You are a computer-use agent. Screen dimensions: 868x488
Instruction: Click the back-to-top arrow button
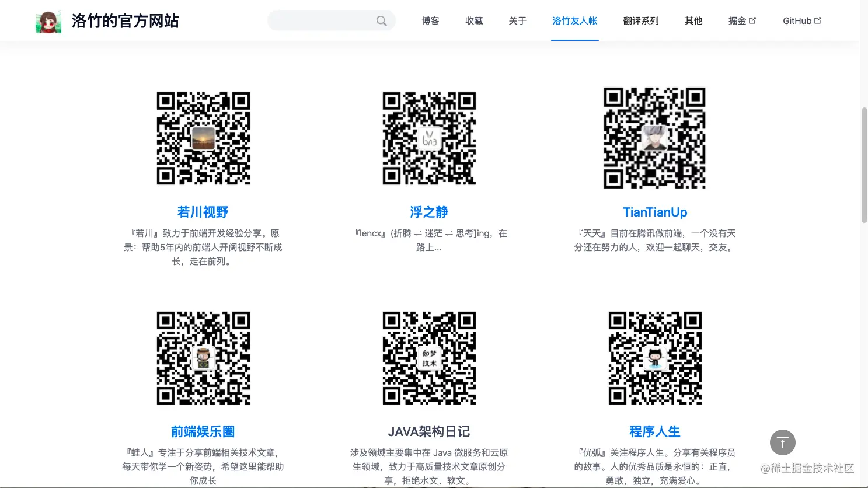click(783, 442)
